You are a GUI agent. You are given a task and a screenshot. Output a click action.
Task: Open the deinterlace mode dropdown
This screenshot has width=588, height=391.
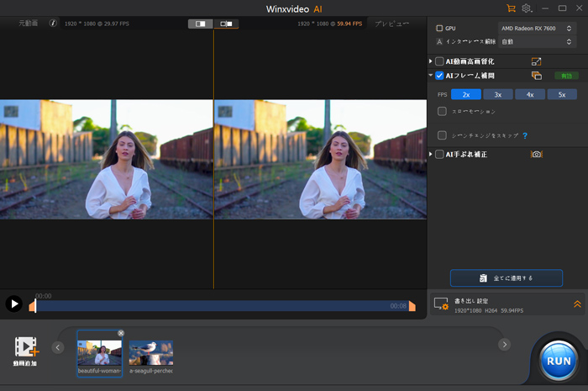[537, 42]
